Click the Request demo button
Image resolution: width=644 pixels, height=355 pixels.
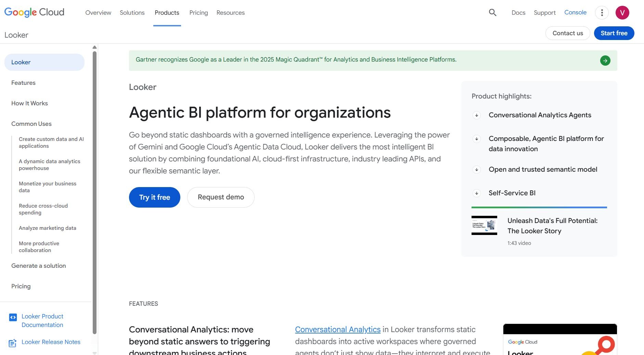pyautogui.click(x=220, y=197)
